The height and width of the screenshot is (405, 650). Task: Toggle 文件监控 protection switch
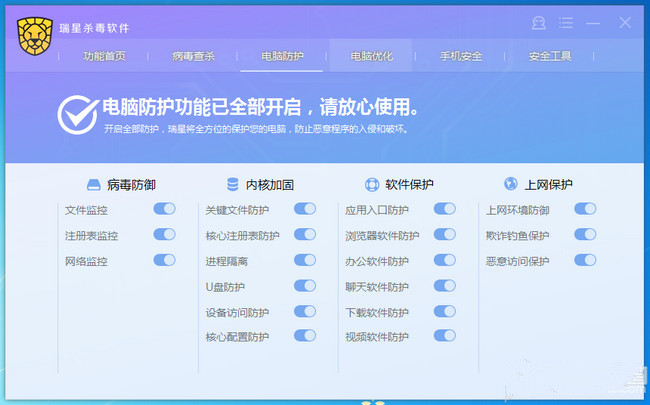tap(164, 209)
